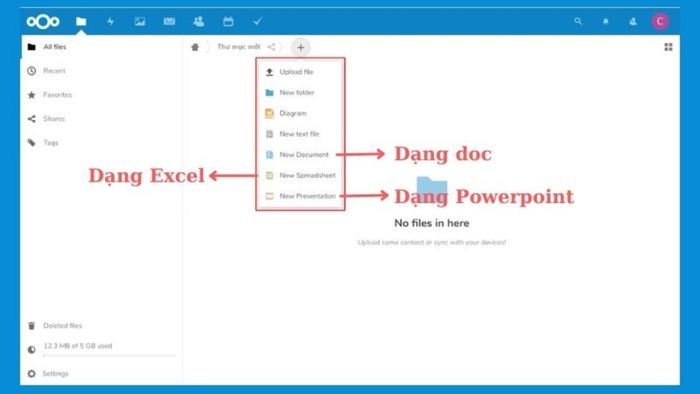Open the Mail envelope icon
This screenshot has width=700, height=394.
[x=169, y=21]
